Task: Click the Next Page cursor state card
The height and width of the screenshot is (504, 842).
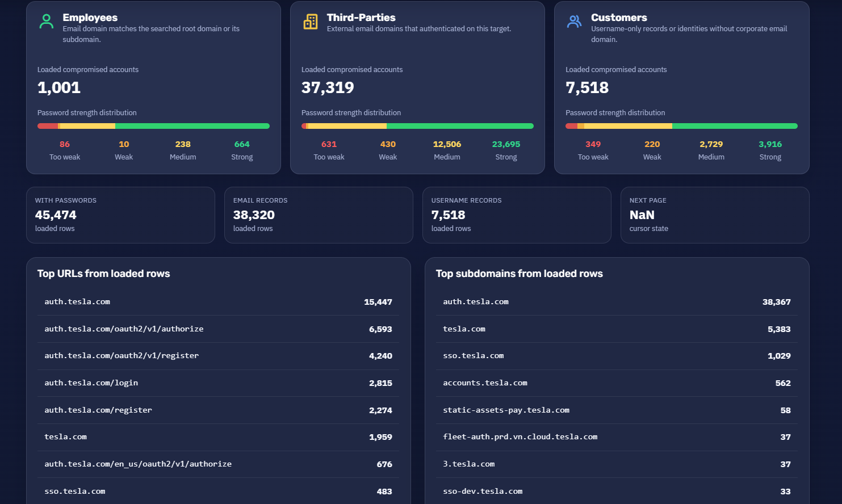Action: pos(715,215)
